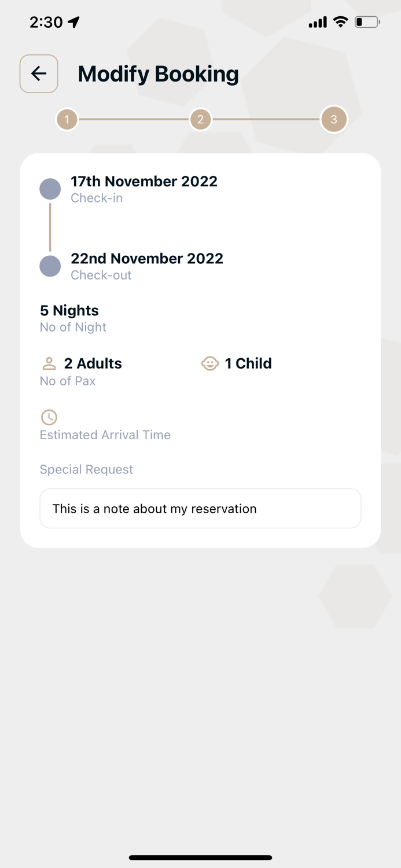Viewport: 401px width, 868px height.
Task: Tap the battery status icon
Action: (367, 22)
